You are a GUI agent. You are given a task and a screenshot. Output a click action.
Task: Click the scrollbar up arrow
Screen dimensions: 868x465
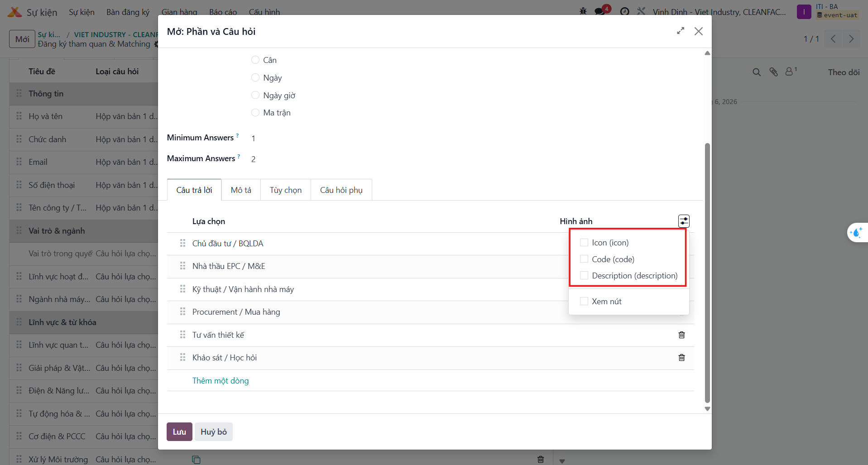[x=707, y=53]
